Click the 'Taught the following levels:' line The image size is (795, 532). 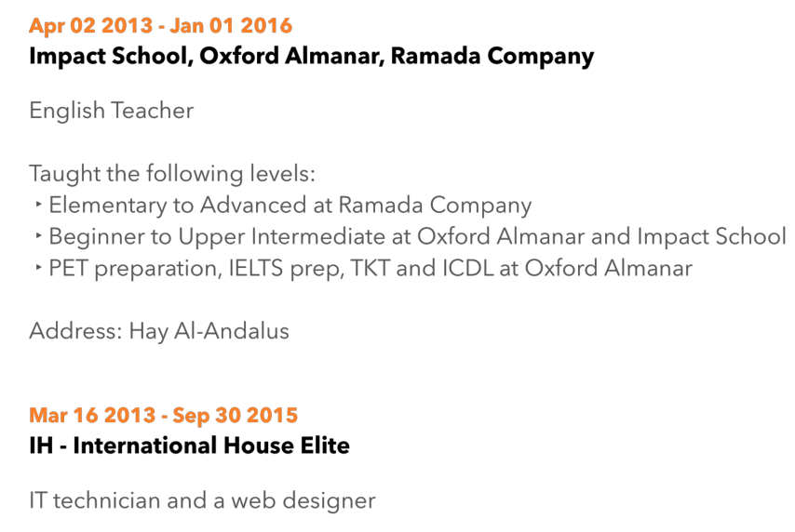tap(172, 174)
